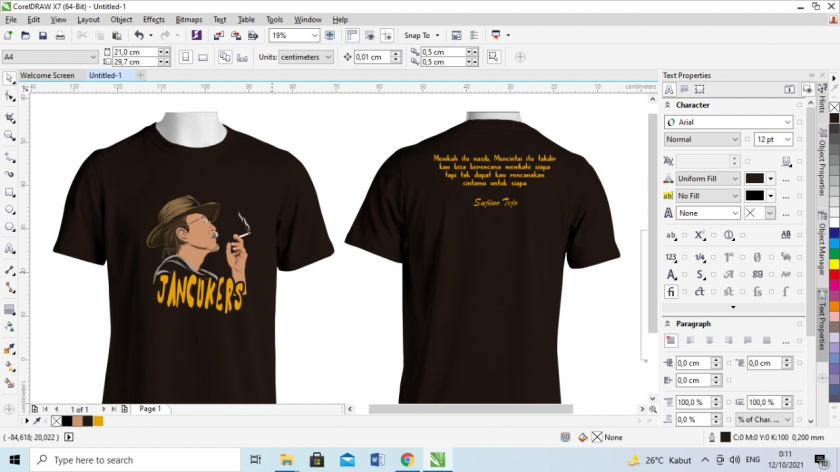Open the Snap To options
840x472 pixels.
[x=422, y=35]
